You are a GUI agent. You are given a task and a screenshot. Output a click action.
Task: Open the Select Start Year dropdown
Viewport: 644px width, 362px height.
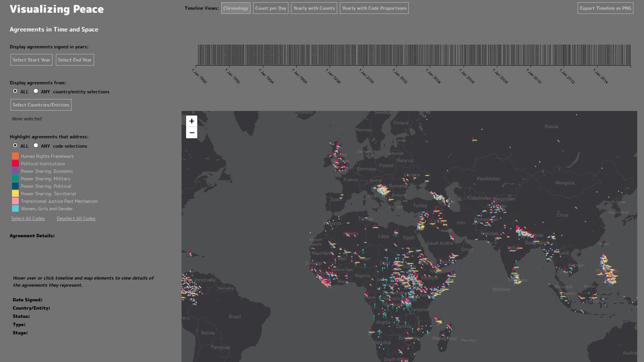[x=31, y=60]
